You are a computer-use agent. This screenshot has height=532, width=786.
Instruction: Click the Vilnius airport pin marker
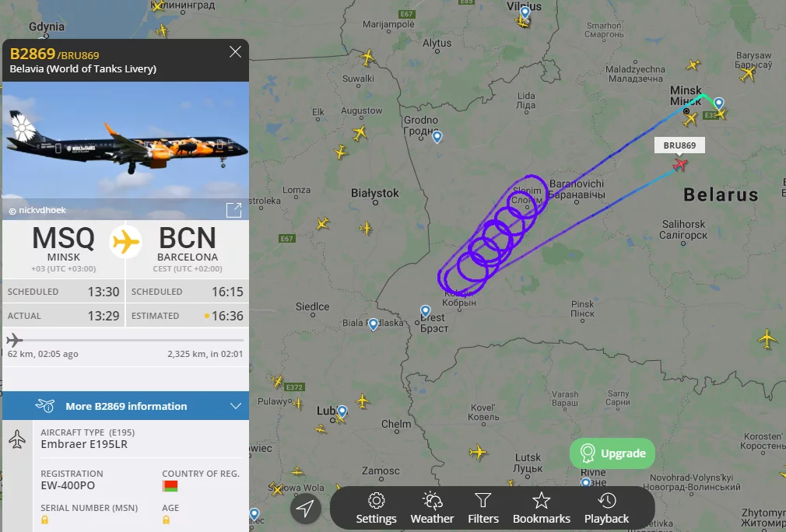pyautogui.click(x=525, y=12)
